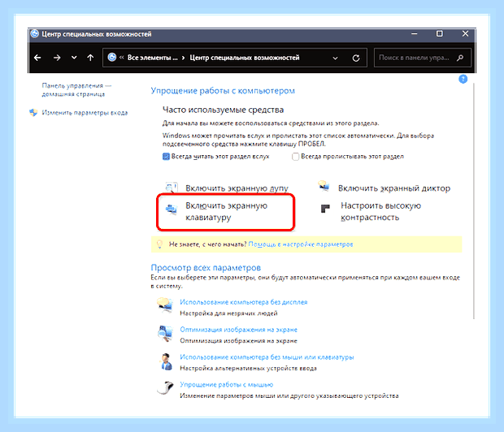Open 'Использование компьютера без мыши или клавиатуры'
The image size is (504, 432).
tap(267, 357)
